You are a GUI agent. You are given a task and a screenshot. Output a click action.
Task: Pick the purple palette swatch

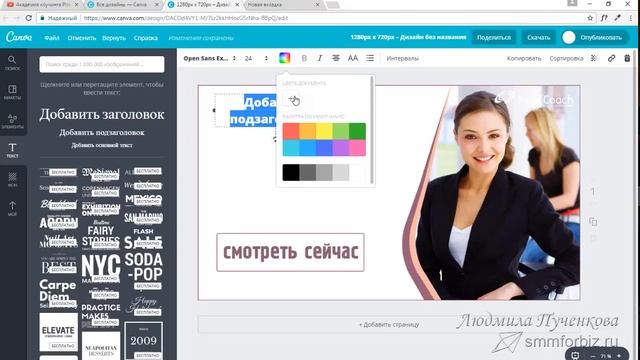click(341, 147)
